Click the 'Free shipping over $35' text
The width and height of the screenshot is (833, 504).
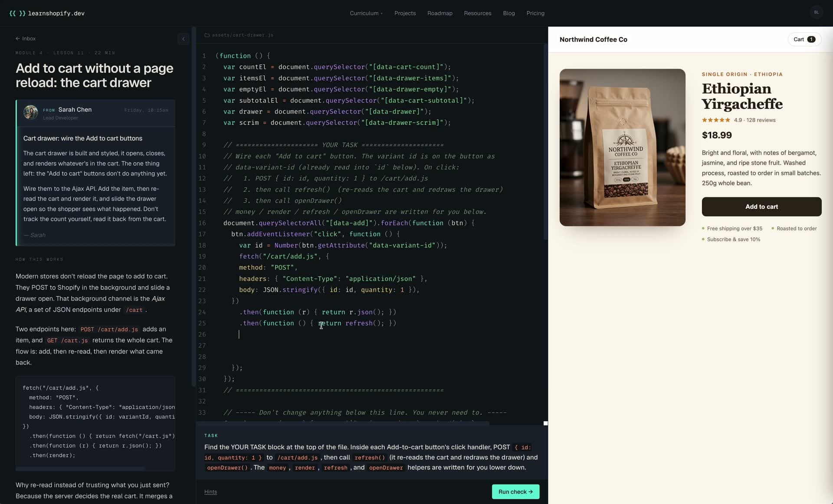click(x=734, y=229)
